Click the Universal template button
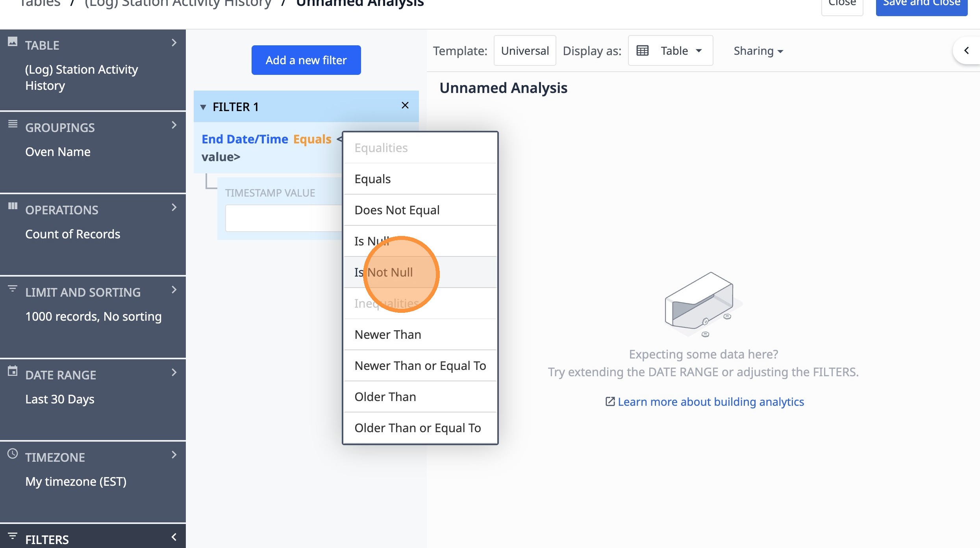Screen dimensions: 980x548 point(524,51)
